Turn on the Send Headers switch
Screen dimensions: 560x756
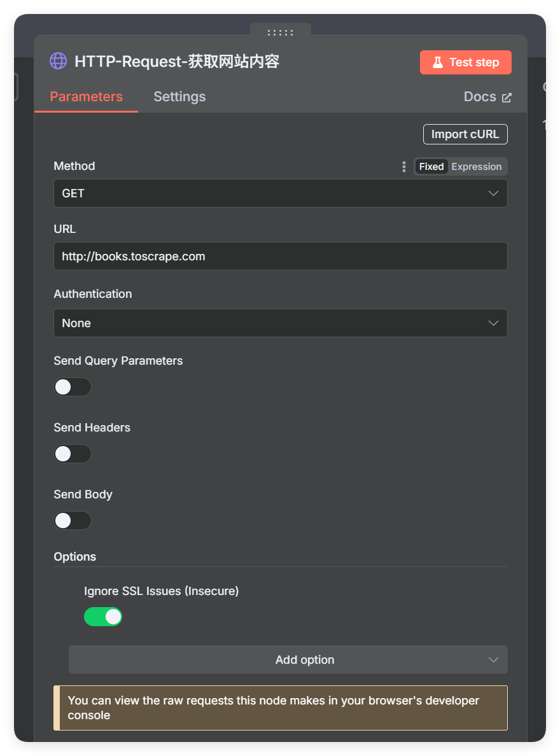tap(73, 454)
